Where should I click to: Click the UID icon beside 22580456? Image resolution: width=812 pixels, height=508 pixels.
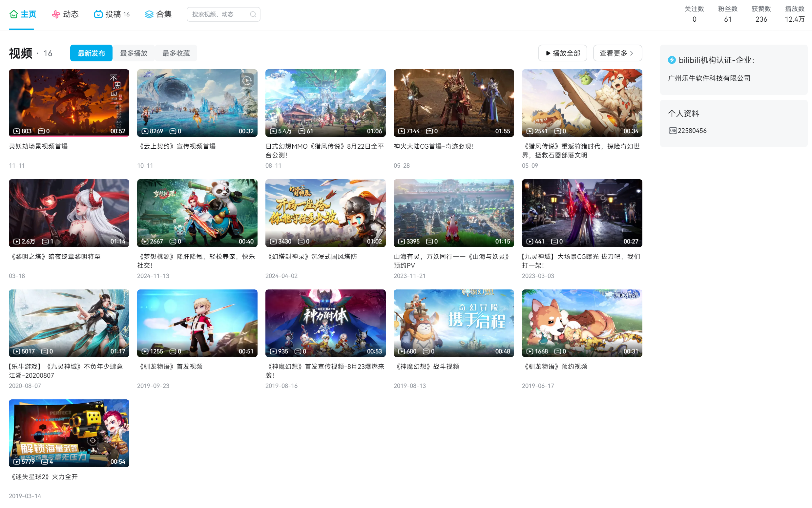672,131
